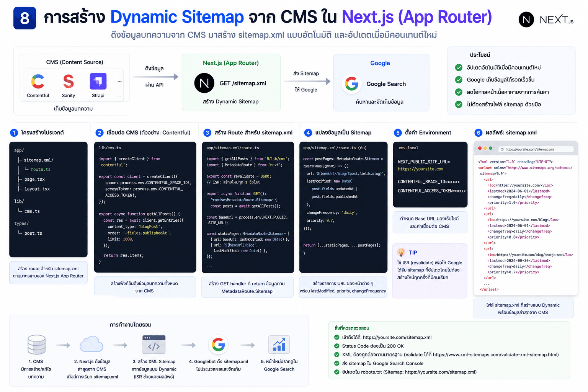
Task: Click the growth chart icon above step 5
Action: tap(279, 345)
